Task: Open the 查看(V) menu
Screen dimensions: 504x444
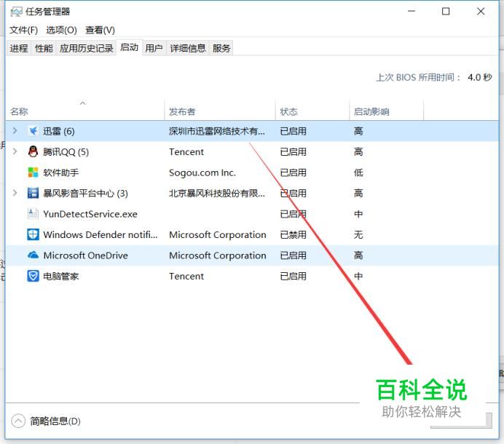Action: [100, 30]
